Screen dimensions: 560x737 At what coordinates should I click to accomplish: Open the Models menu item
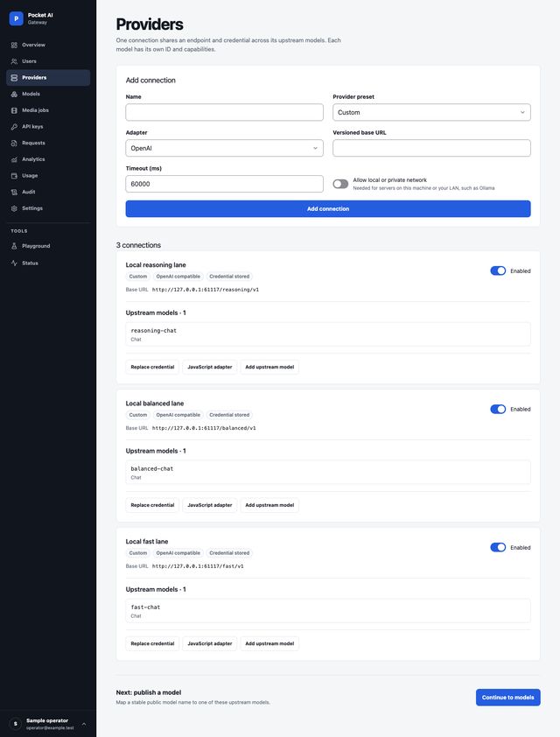[48, 94]
